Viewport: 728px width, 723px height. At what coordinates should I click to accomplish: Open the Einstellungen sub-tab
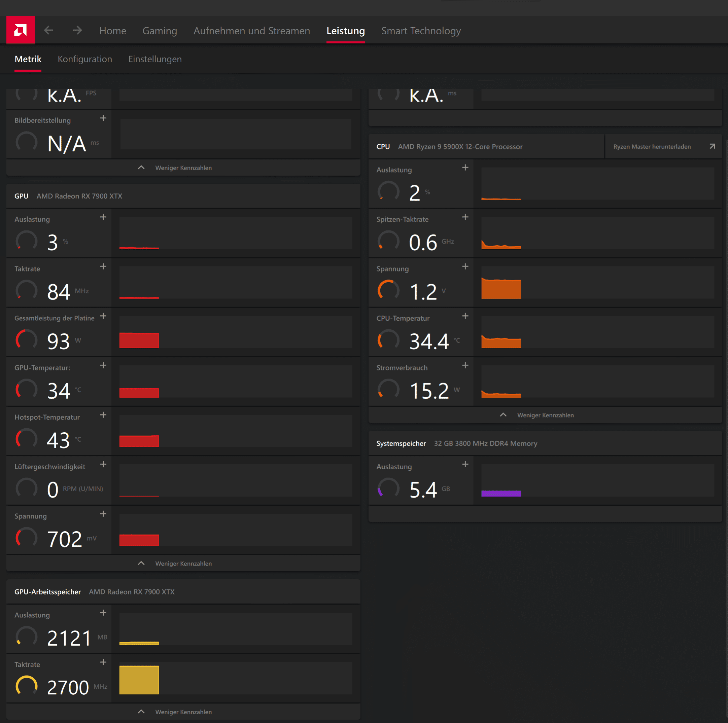click(x=155, y=59)
